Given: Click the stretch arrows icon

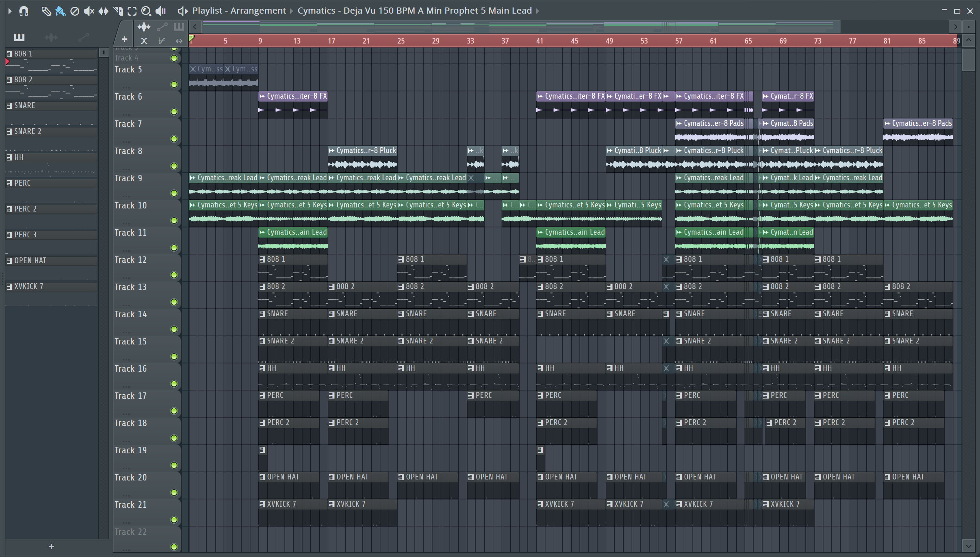Looking at the screenshot, I should pos(179,40).
